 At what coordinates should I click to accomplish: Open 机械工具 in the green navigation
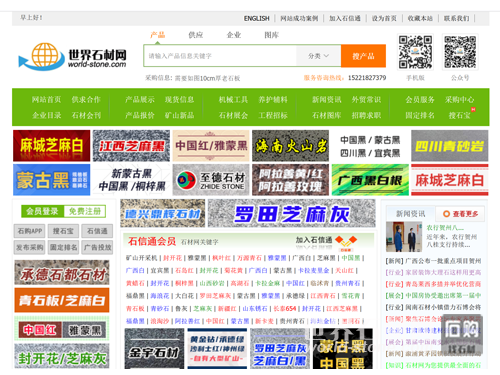[233, 100]
